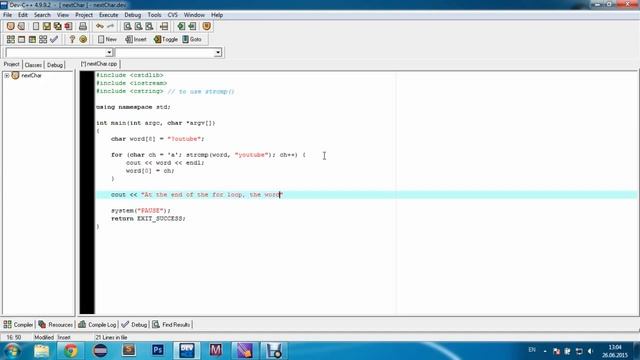Screen dimensions: 640x360
Task: Undo the last edit with the Undo arrow
Action: [100, 26]
